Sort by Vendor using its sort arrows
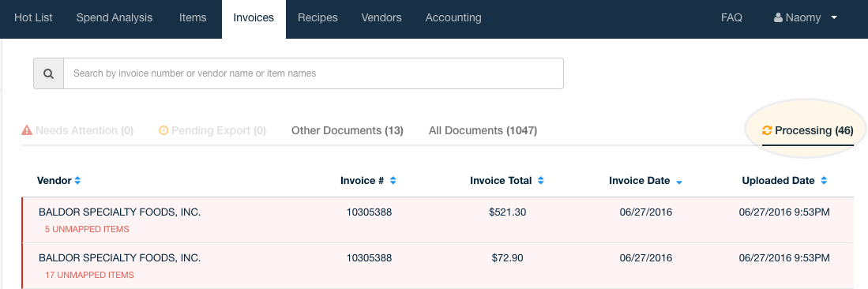This screenshot has width=868, height=289. [x=77, y=181]
